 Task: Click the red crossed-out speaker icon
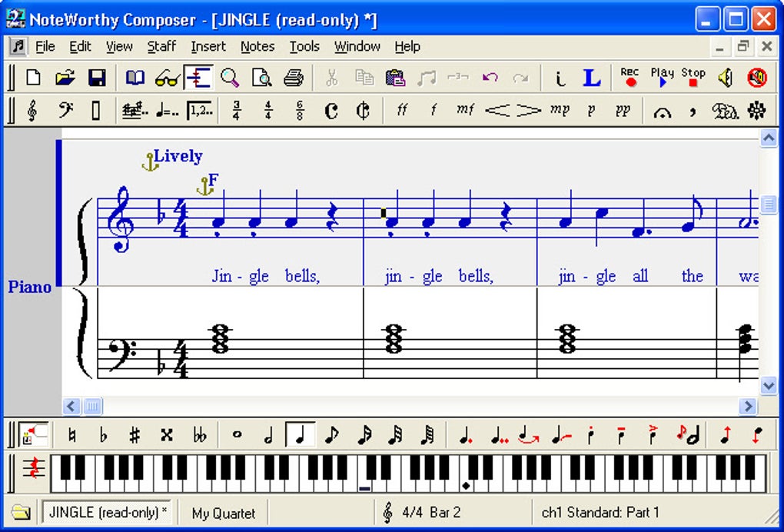tap(757, 78)
